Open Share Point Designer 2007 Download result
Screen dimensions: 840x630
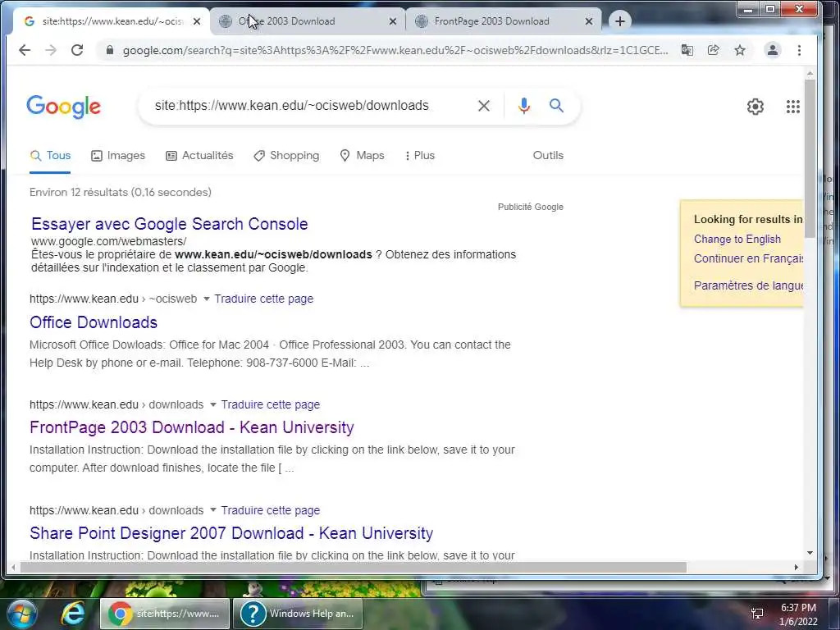(231, 533)
